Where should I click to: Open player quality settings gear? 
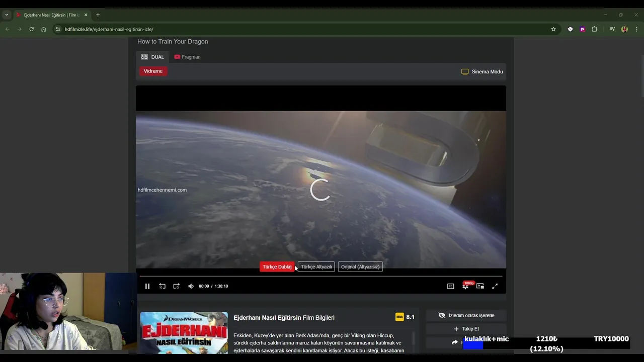[465, 287]
